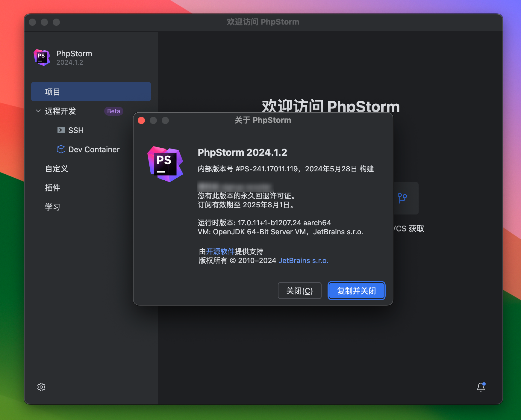This screenshot has width=521, height=420.
Task: Open the welcome screen settings gear
Action: [41, 387]
